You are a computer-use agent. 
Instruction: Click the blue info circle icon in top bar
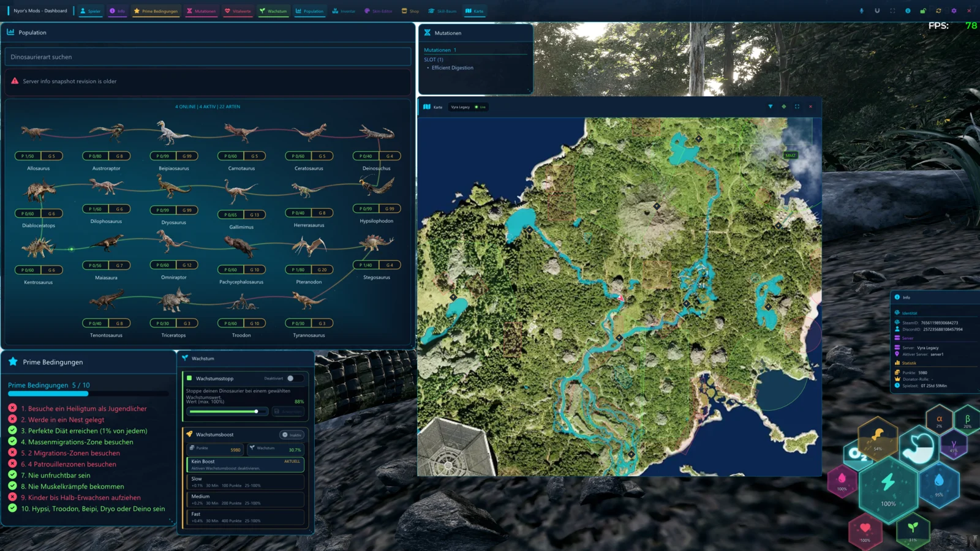[908, 11]
